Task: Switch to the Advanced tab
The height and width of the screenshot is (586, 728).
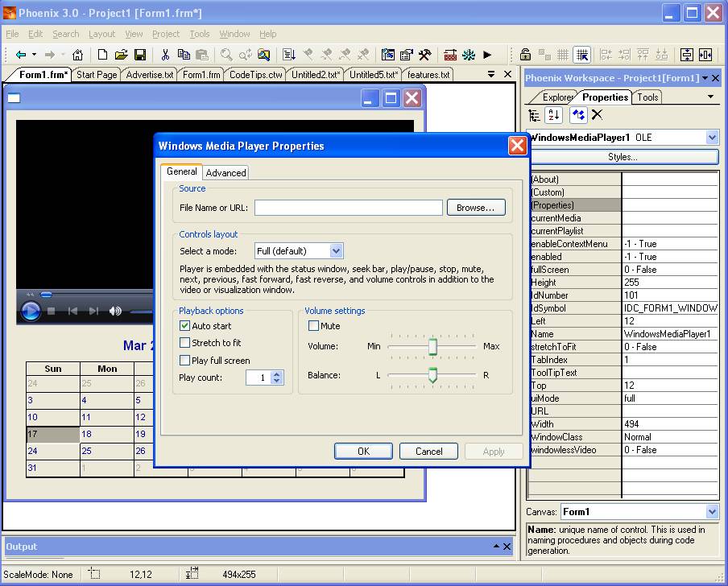Action: coord(225,172)
